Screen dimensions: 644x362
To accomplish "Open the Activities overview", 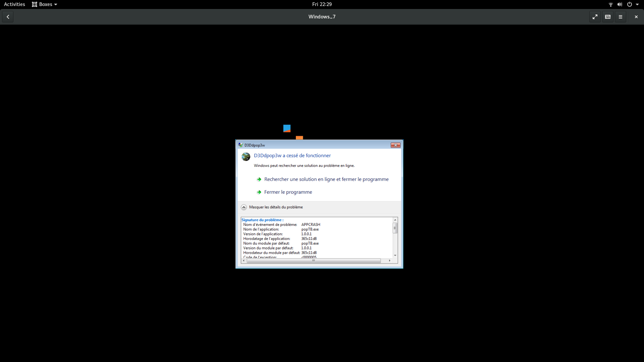I will [14, 4].
